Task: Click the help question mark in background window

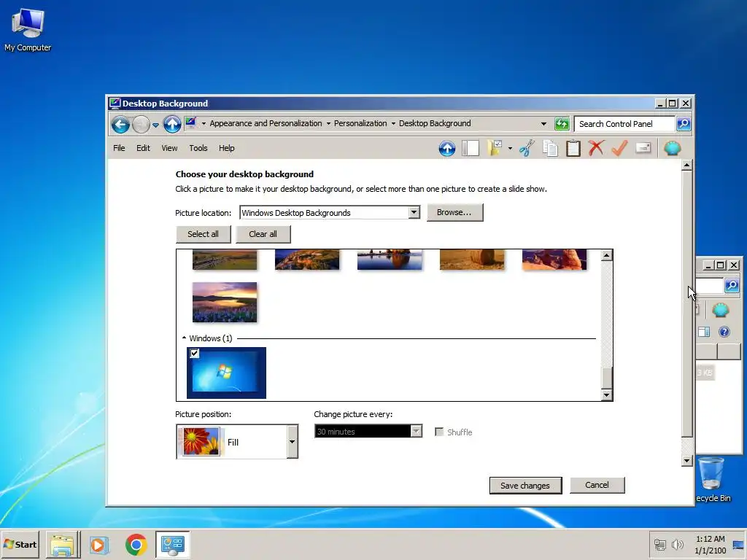Action: click(x=724, y=332)
